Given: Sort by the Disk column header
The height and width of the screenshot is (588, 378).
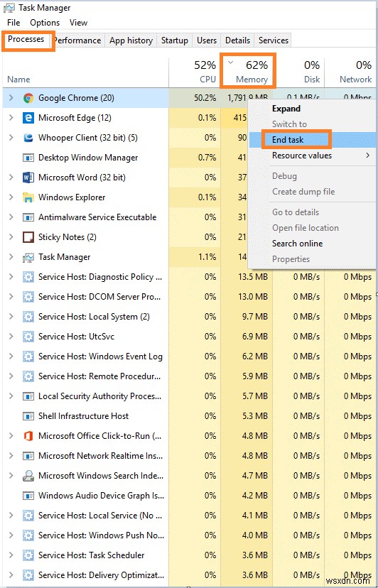Looking at the screenshot, I should point(298,72).
